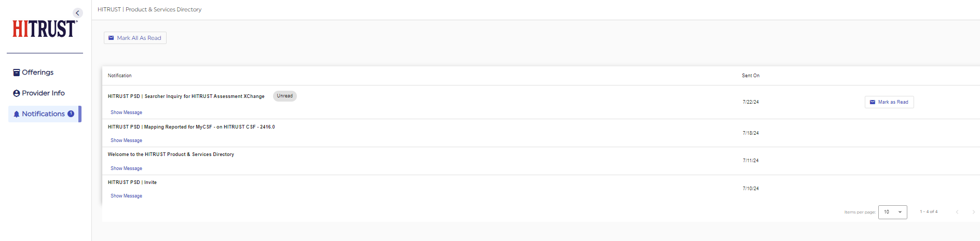Collapse the sidebar with the chevron icon
Screen dimensions: 980x241
click(x=77, y=13)
